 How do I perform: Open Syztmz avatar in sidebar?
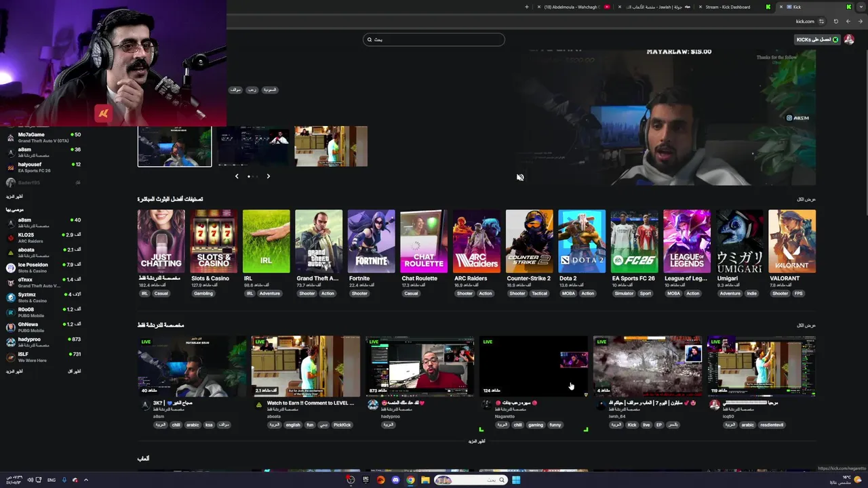pos(11,298)
